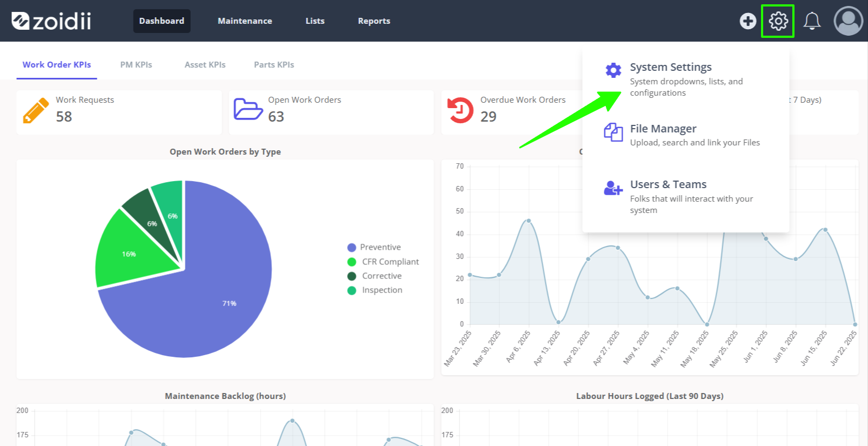Viewport: 868px width, 446px height.
Task: Switch to the PM KPIs tab
Action: (x=136, y=65)
